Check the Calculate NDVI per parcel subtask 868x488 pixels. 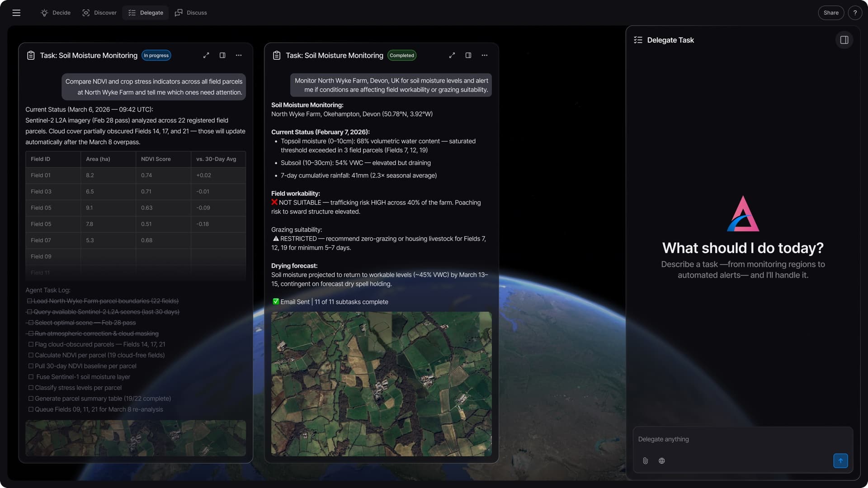(31, 355)
